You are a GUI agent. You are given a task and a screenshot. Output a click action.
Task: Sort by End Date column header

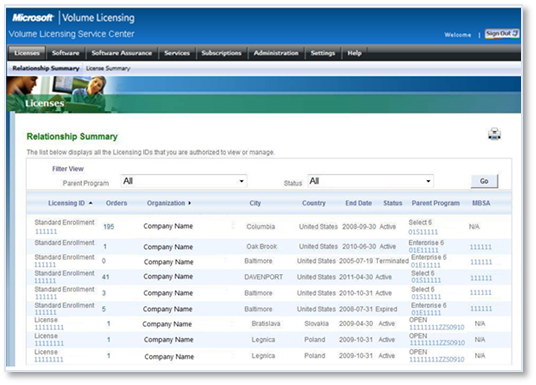(358, 203)
